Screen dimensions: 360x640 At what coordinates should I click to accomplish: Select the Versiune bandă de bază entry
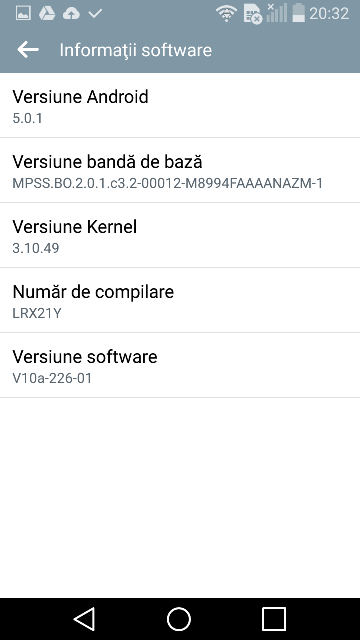click(x=180, y=170)
